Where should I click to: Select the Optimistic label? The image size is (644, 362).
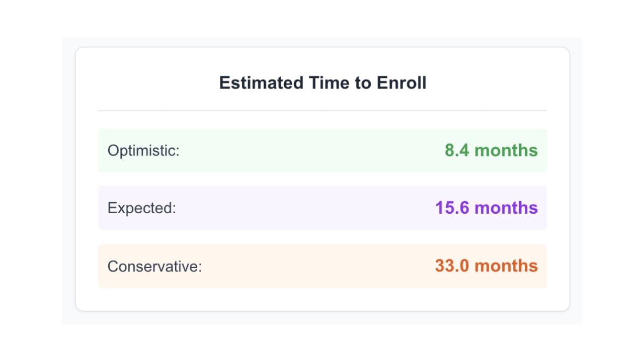143,150
